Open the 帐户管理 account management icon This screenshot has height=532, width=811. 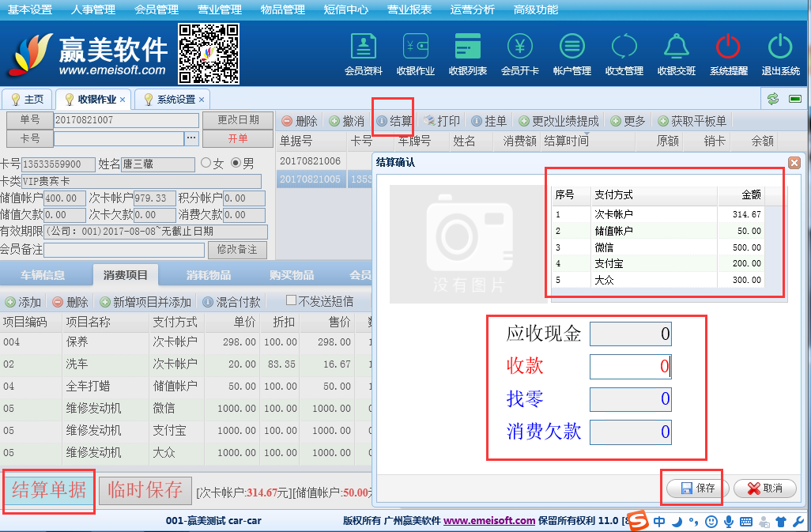tap(572, 54)
